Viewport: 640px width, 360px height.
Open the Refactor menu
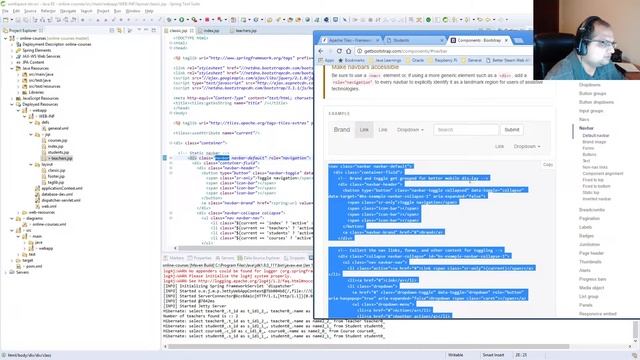click(48, 11)
